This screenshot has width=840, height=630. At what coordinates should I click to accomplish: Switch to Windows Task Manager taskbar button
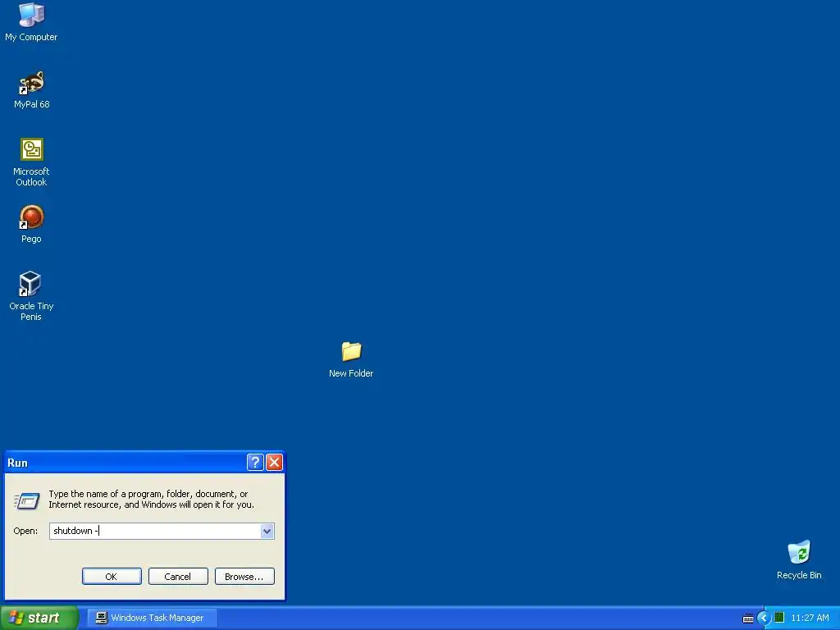coord(152,618)
